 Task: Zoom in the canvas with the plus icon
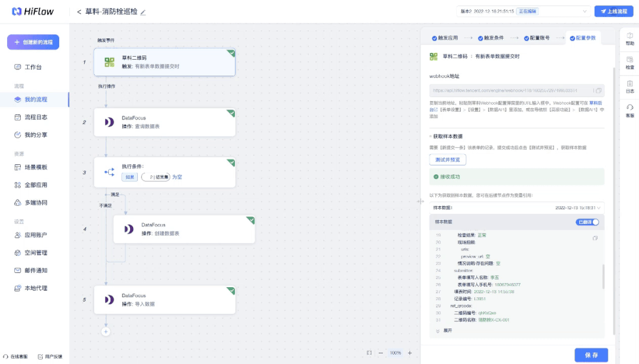tap(410, 353)
